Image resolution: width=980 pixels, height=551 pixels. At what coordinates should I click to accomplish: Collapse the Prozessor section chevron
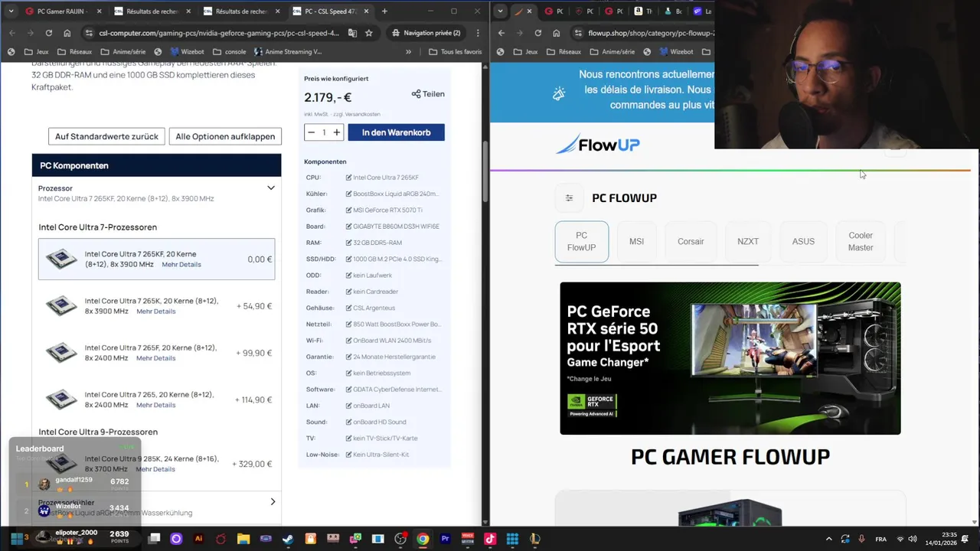pyautogui.click(x=270, y=187)
